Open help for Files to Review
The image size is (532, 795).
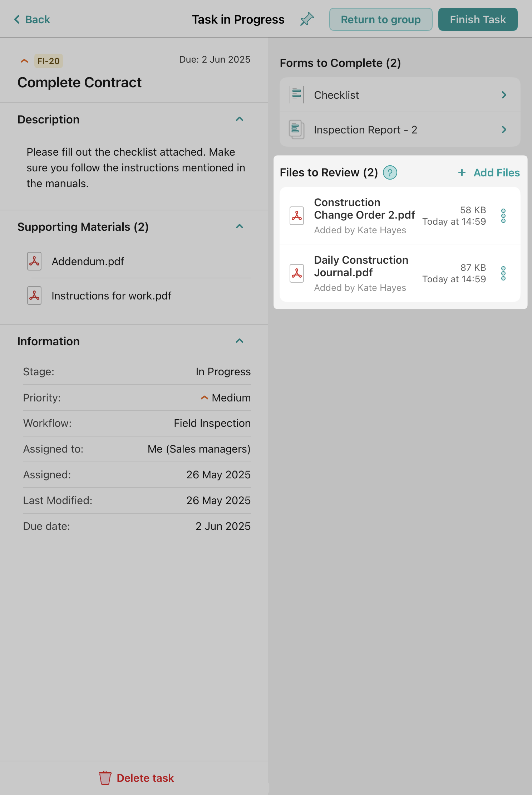click(x=390, y=173)
